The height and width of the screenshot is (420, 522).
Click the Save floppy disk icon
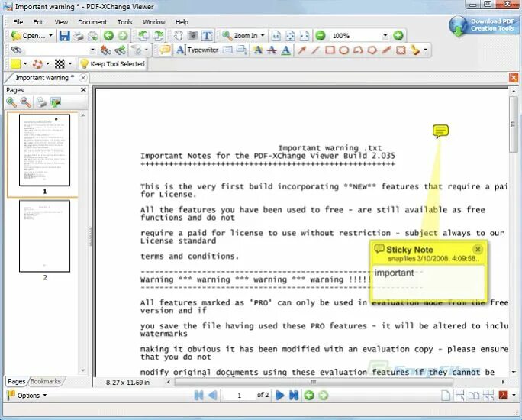coord(64,36)
